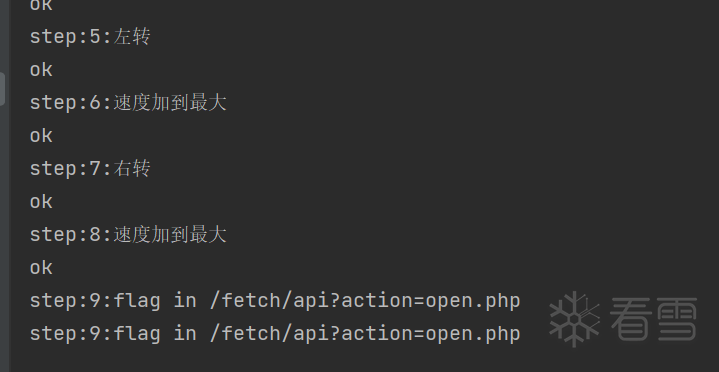Select the "step:6:速度加到最大" output line
The width and height of the screenshot is (719, 372).
(128, 103)
